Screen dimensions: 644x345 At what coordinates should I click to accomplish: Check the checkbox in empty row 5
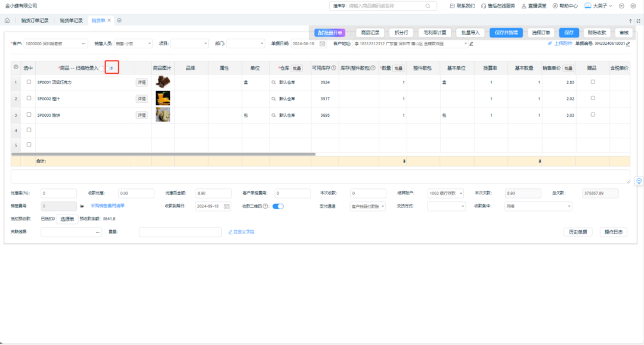29,145
